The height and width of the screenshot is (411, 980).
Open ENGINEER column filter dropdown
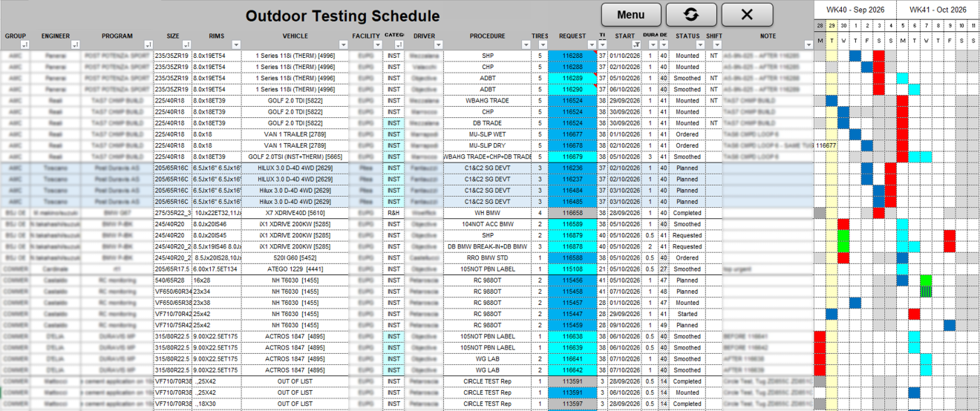click(76, 45)
